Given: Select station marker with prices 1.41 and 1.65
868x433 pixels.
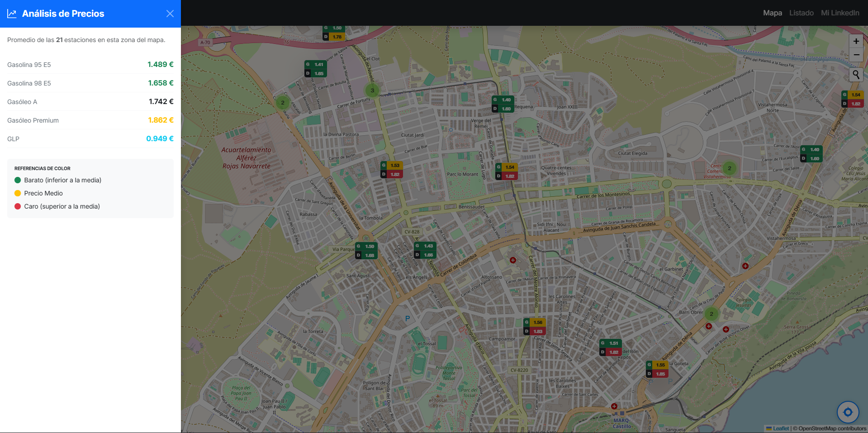Looking at the screenshot, I should coord(315,69).
